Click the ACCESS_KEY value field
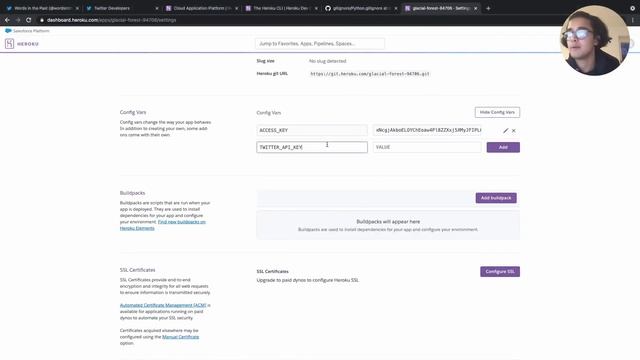This screenshot has width=640, height=360. tap(427, 130)
